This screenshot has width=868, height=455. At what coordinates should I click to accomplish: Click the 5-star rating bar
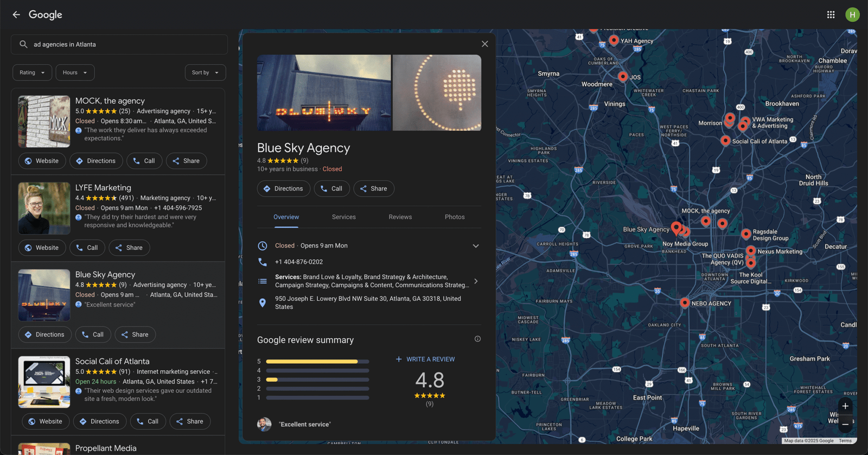(x=317, y=362)
